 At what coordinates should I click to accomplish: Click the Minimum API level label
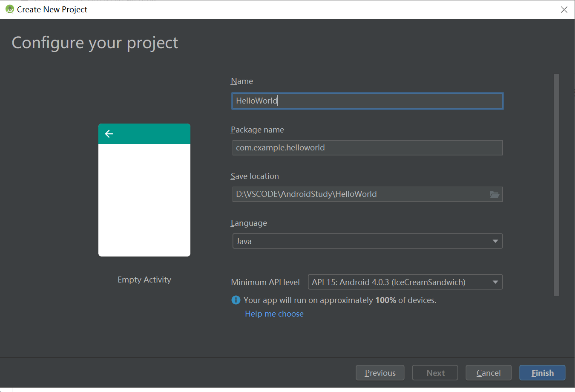[265, 282]
